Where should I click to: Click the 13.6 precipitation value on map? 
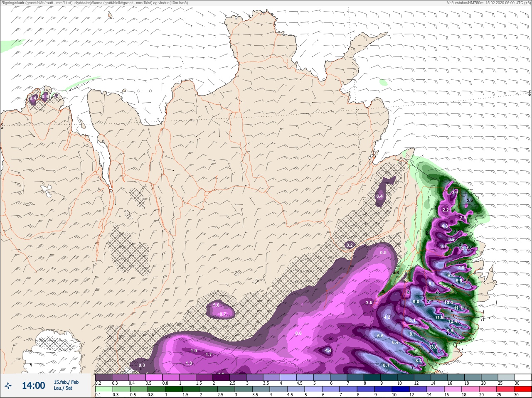click(433, 347)
